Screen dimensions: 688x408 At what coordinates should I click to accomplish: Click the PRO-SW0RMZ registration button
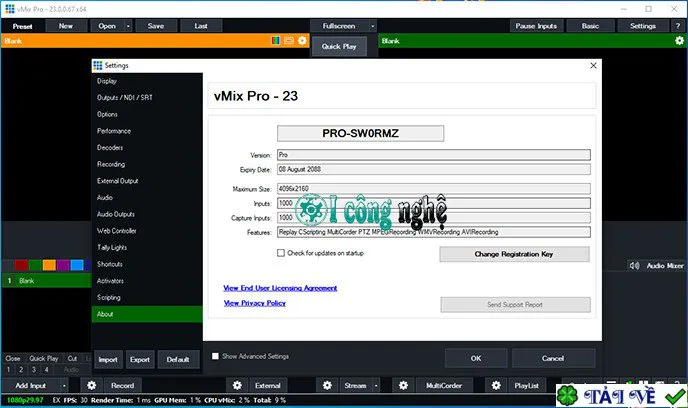pyautogui.click(x=360, y=133)
